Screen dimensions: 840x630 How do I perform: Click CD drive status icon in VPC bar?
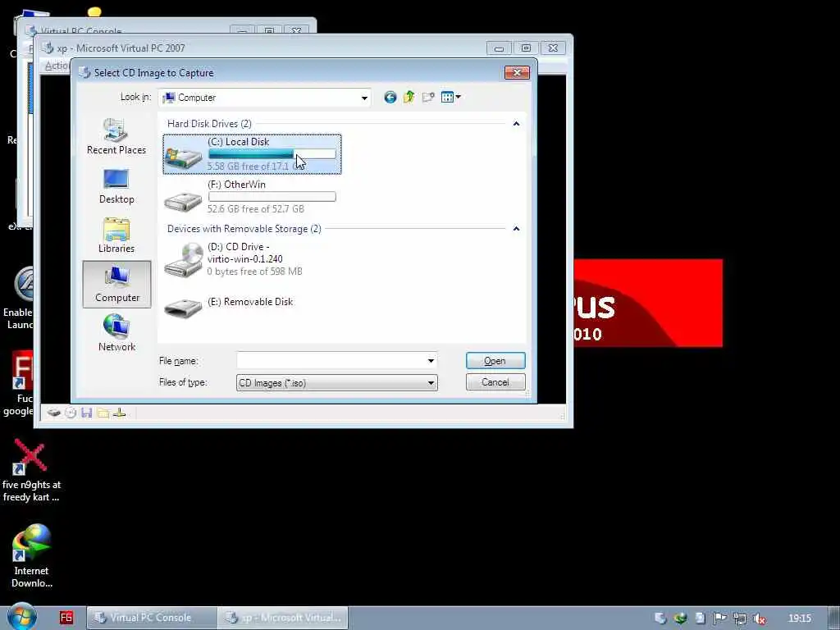click(71, 413)
